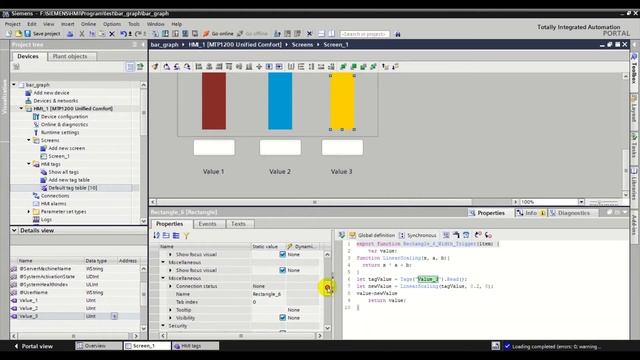Viewport: 640px width, 360px height.
Task: Open the Project menu
Action: coord(12,24)
